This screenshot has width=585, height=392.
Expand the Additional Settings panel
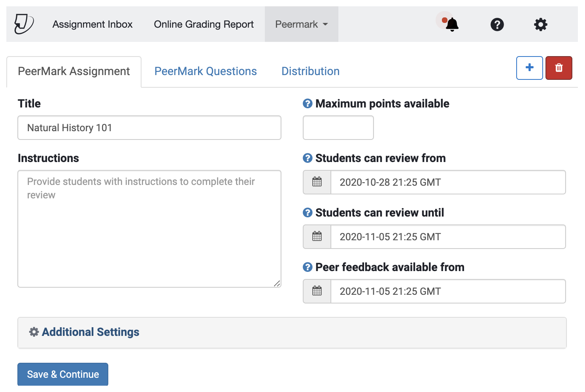click(x=292, y=332)
